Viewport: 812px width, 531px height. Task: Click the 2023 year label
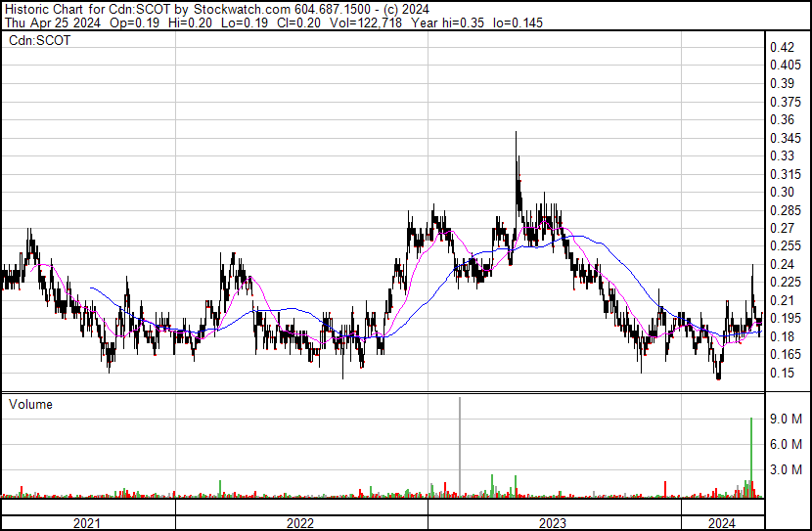click(x=553, y=523)
